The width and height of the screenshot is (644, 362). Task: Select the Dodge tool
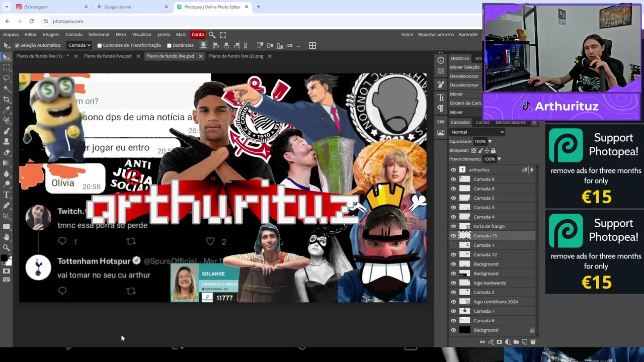click(x=7, y=184)
